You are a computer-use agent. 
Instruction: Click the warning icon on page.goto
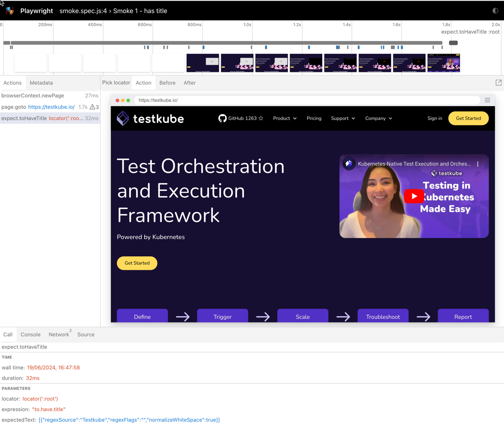pyautogui.click(x=92, y=107)
